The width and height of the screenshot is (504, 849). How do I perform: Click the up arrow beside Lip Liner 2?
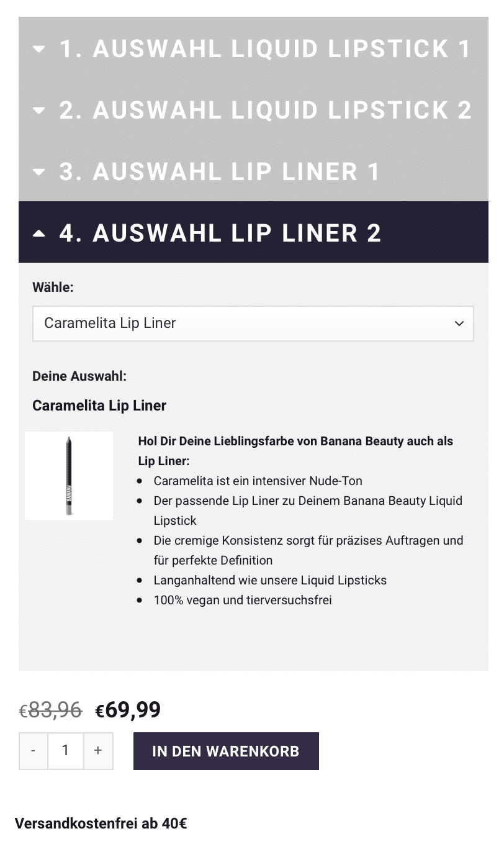click(39, 233)
